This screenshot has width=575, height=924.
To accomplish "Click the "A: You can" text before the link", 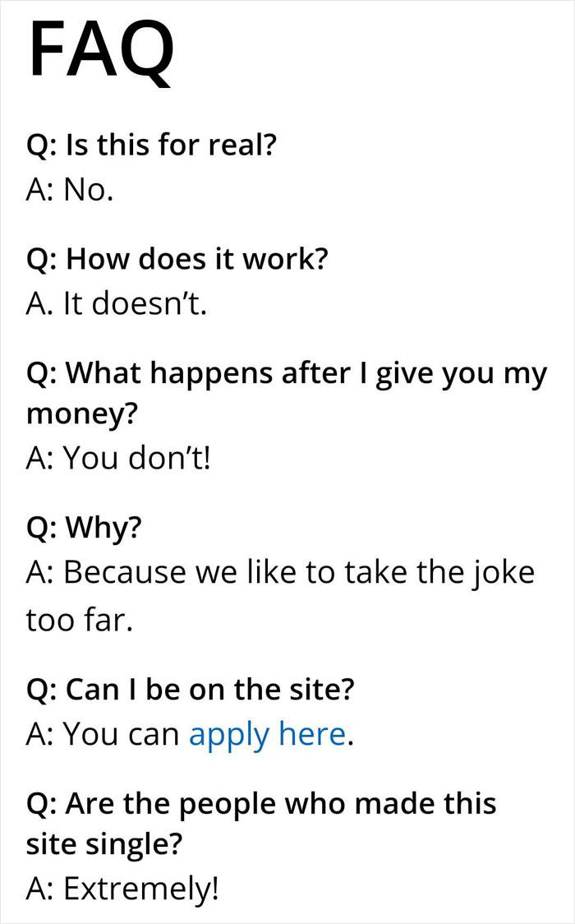I will (103, 734).
